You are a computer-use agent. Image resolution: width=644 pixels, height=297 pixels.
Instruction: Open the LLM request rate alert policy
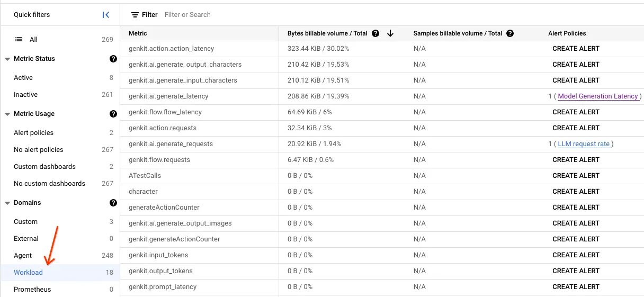pos(584,144)
